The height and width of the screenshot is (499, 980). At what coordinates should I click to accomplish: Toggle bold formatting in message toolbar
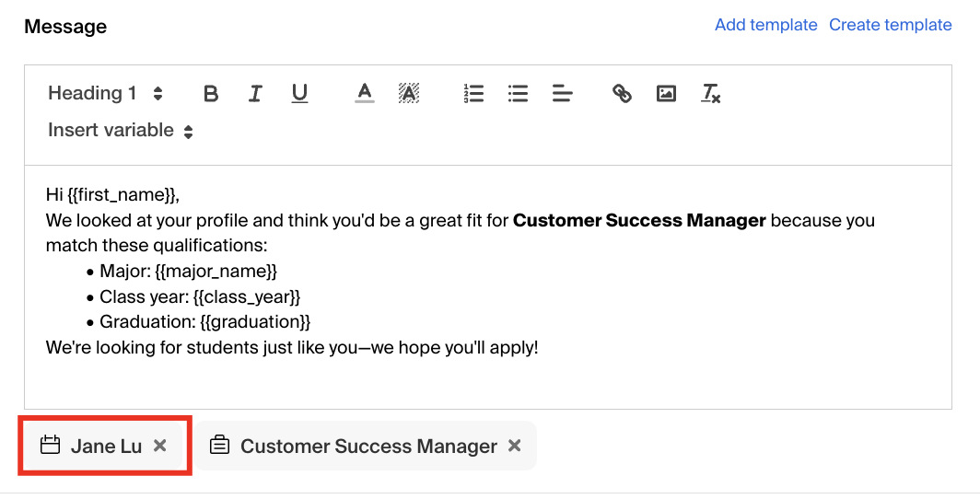[211, 94]
